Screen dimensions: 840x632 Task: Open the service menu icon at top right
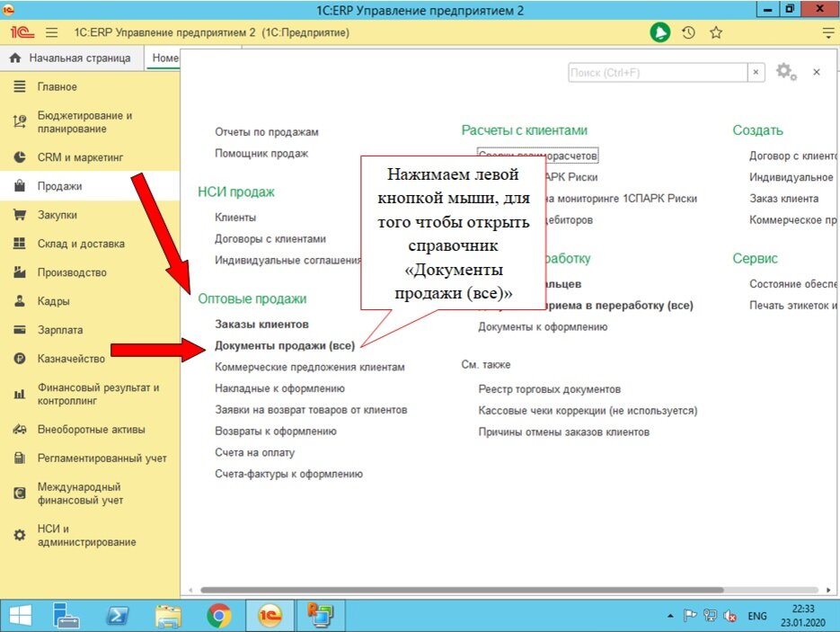[828, 33]
